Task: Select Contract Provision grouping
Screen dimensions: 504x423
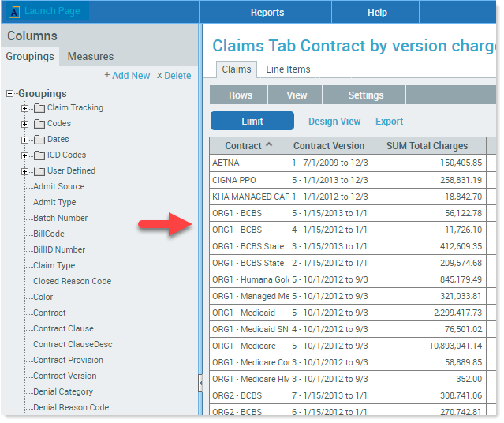Action: (68, 360)
